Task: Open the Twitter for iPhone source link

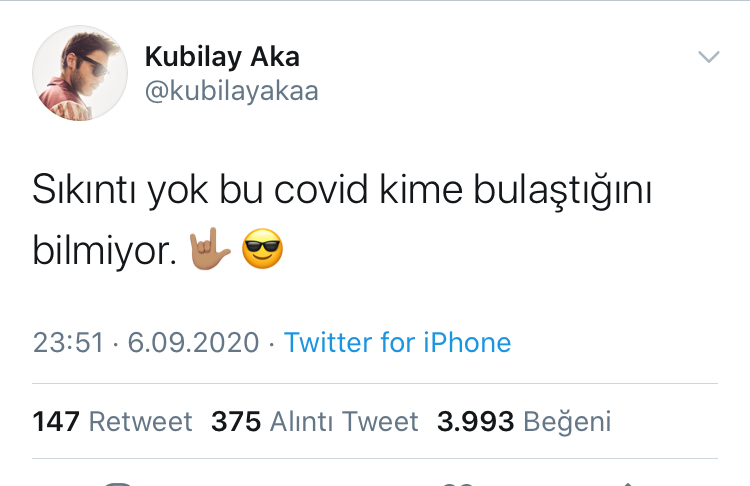Action: click(x=397, y=342)
